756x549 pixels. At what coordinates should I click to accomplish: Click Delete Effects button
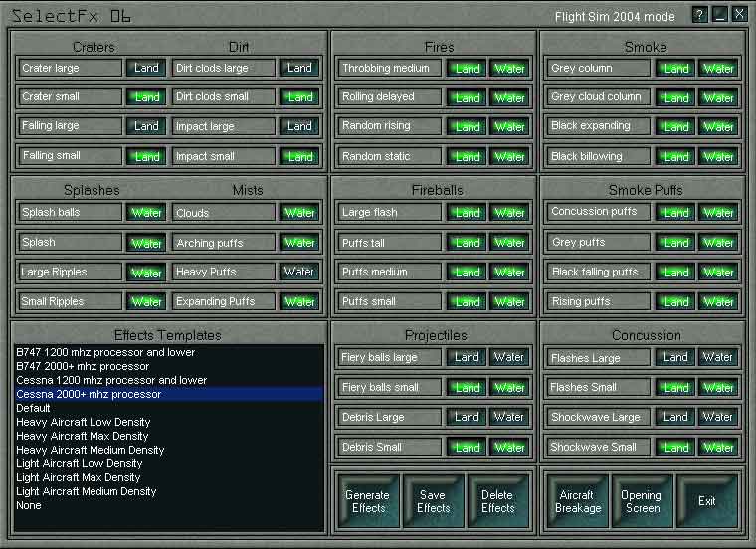(x=497, y=501)
